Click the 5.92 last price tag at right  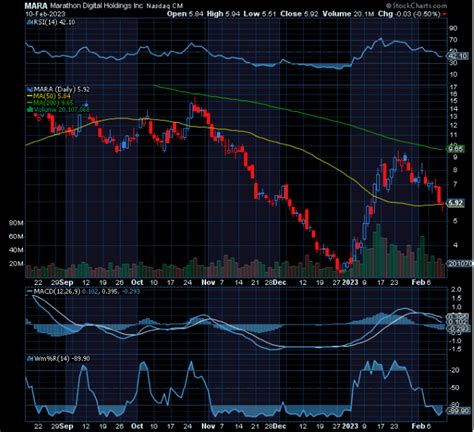[x=456, y=203]
